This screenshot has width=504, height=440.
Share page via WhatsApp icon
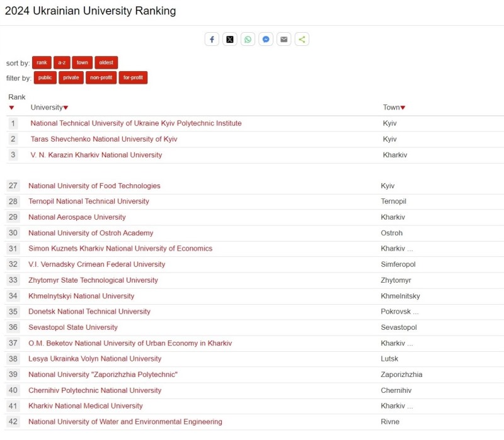[x=248, y=39]
